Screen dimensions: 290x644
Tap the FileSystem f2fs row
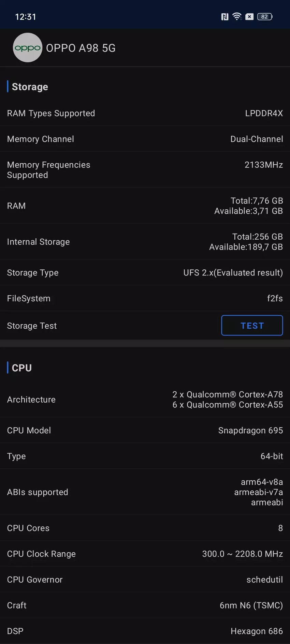pyautogui.click(x=145, y=299)
